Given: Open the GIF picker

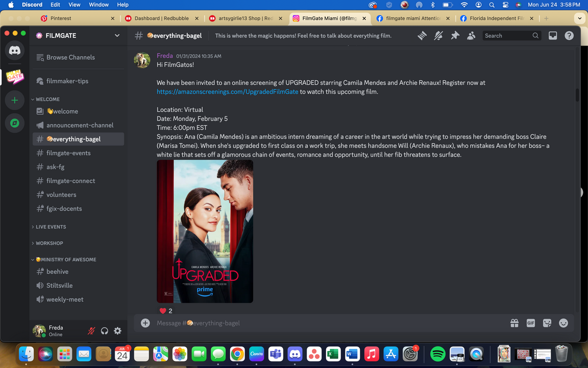Looking at the screenshot, I should [531, 323].
